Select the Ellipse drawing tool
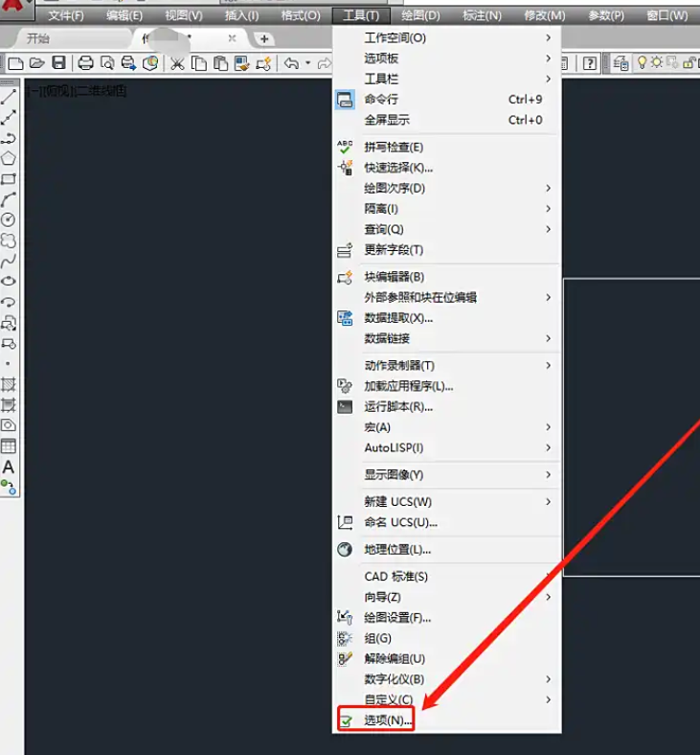The height and width of the screenshot is (755, 700). 9,281
